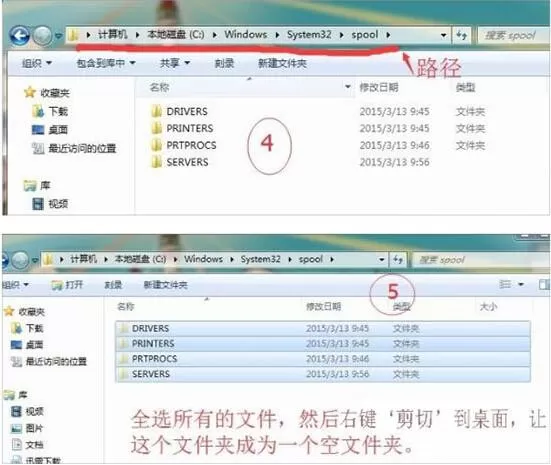This screenshot has width=551, height=465.
Task: Click 新建文件夹 in the upper window toolbar
Action: coord(282,63)
